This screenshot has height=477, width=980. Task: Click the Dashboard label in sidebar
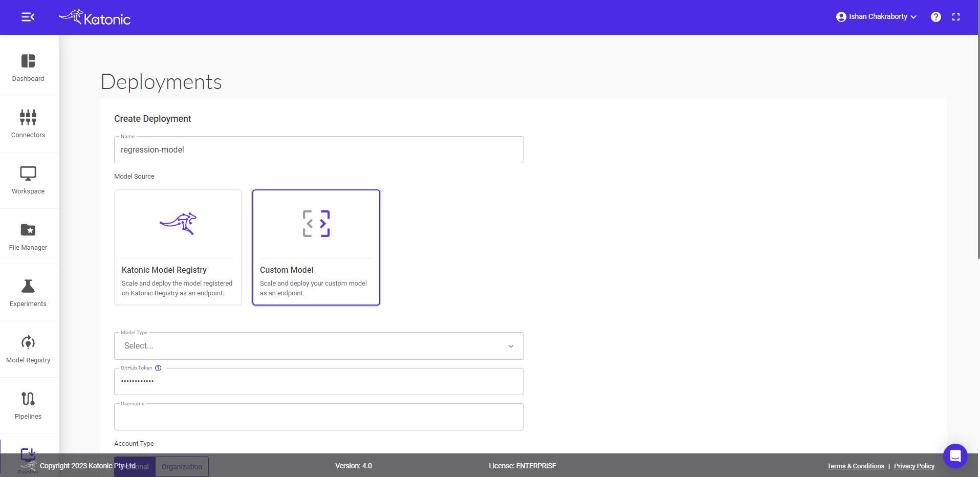click(x=28, y=79)
